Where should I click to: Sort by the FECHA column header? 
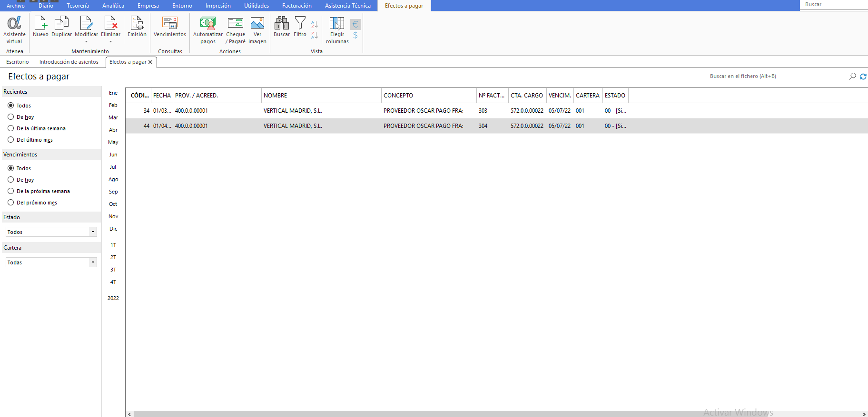[162, 96]
